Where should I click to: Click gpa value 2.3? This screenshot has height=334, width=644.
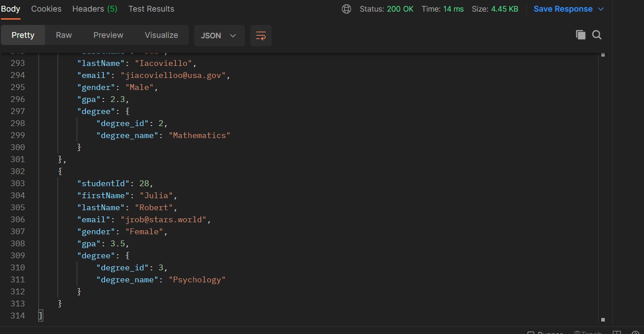118,99
